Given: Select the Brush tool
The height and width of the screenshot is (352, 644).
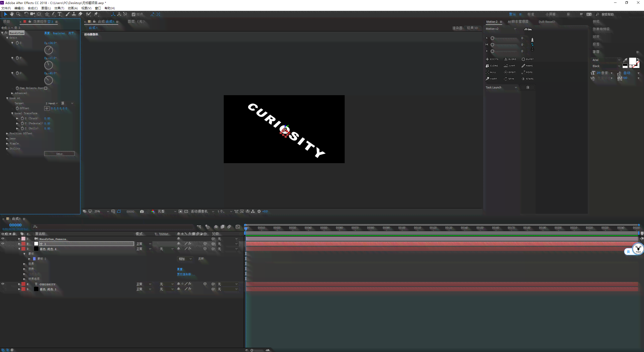Looking at the screenshot, I should tap(67, 14).
